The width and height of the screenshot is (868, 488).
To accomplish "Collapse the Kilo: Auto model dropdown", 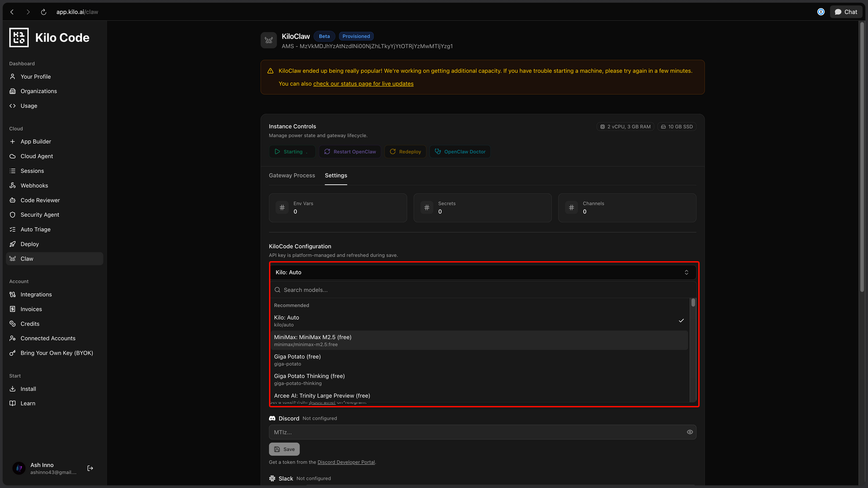I will tap(482, 272).
